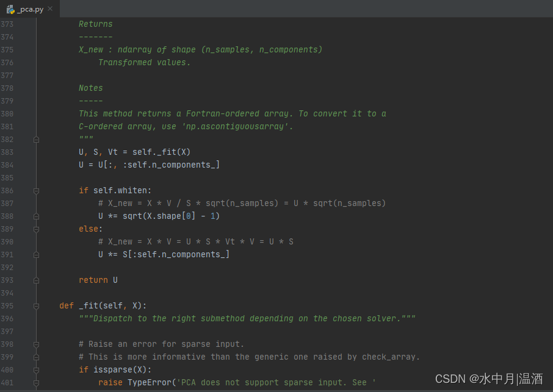Click the 'issparse(X)' call

(x=120, y=369)
